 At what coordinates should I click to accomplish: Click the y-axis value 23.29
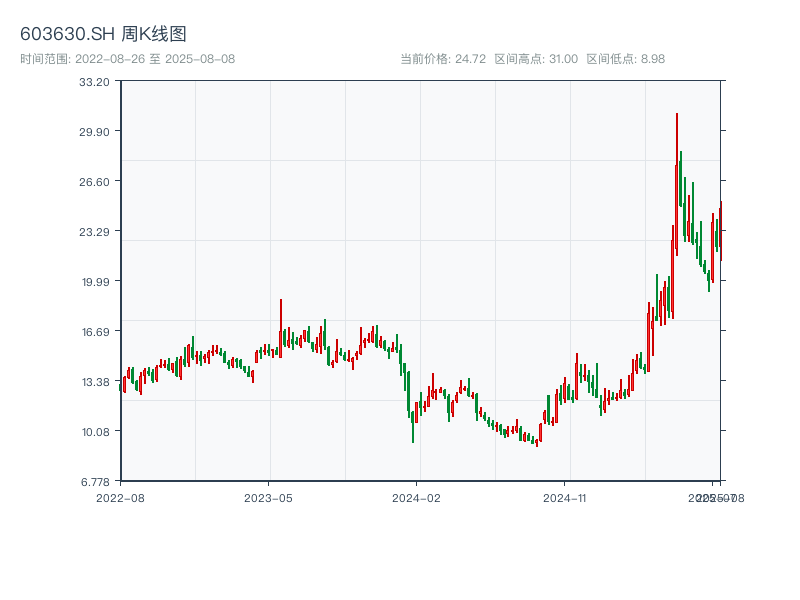tap(94, 232)
